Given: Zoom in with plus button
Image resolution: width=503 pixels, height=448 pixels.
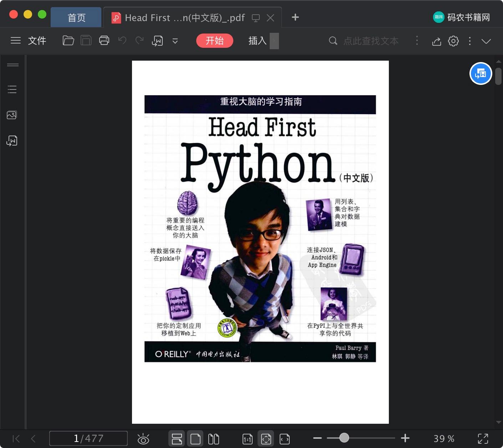Looking at the screenshot, I should click(405, 438).
